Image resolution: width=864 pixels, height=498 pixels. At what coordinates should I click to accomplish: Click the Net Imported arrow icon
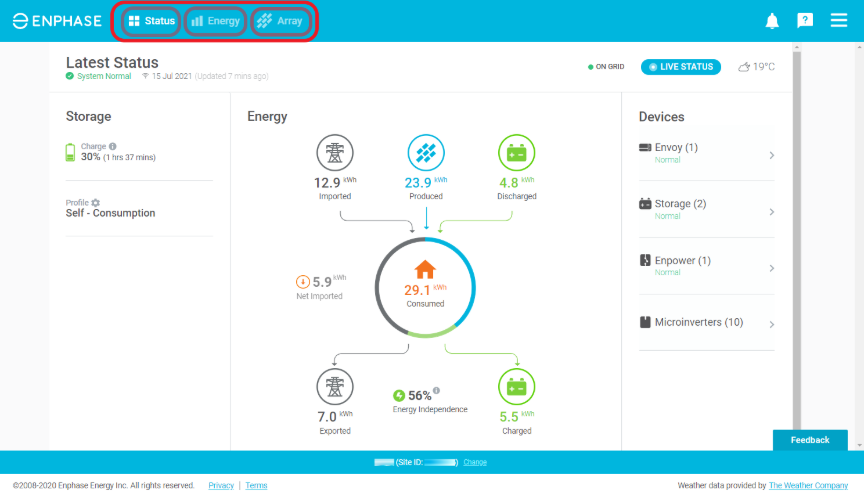[x=303, y=282]
